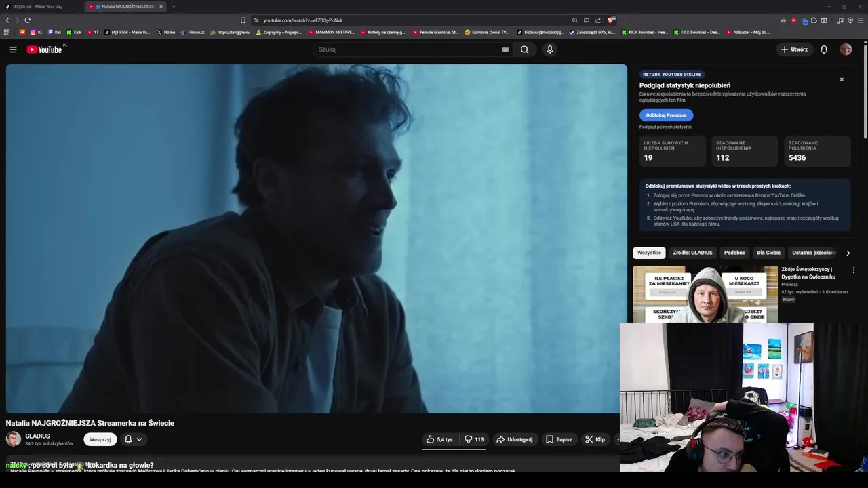This screenshot has width=868, height=488.
Task: Select the Źródło: GLADIUS filter chip
Action: 692,253
